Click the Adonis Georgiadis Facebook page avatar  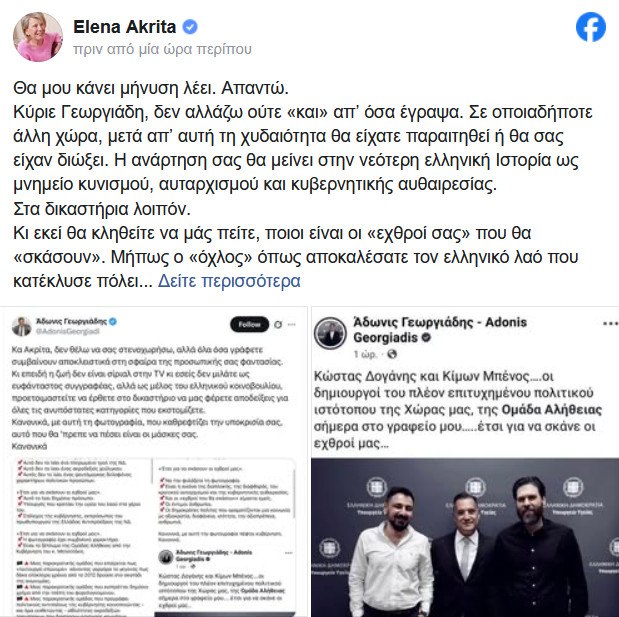coord(330,333)
